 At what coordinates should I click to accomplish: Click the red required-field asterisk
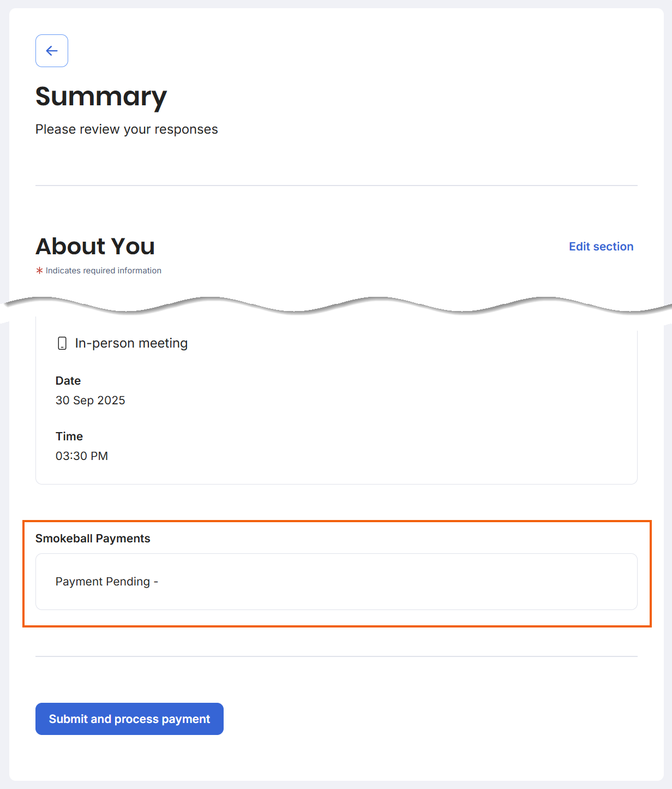click(39, 271)
